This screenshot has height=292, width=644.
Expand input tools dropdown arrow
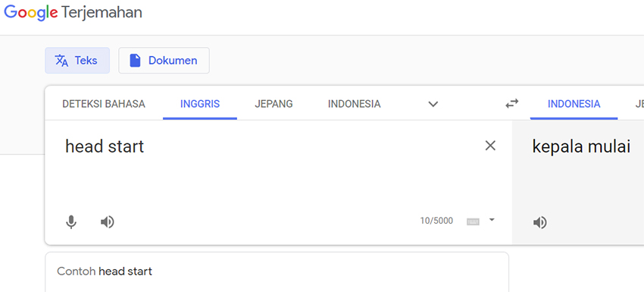click(492, 220)
